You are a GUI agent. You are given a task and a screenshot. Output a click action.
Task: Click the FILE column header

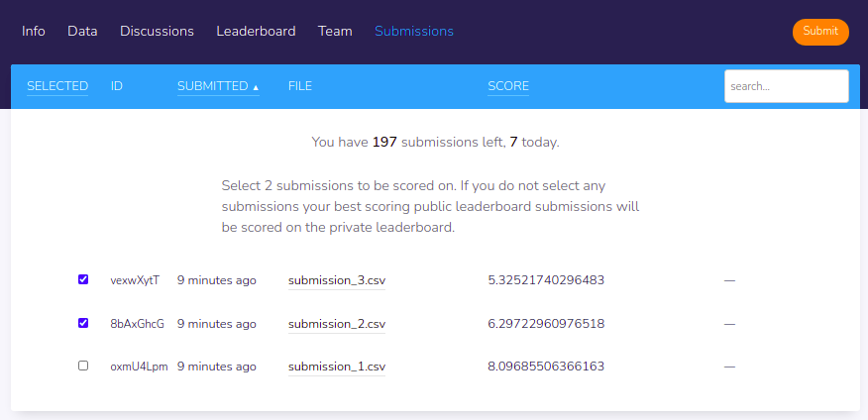click(x=300, y=86)
